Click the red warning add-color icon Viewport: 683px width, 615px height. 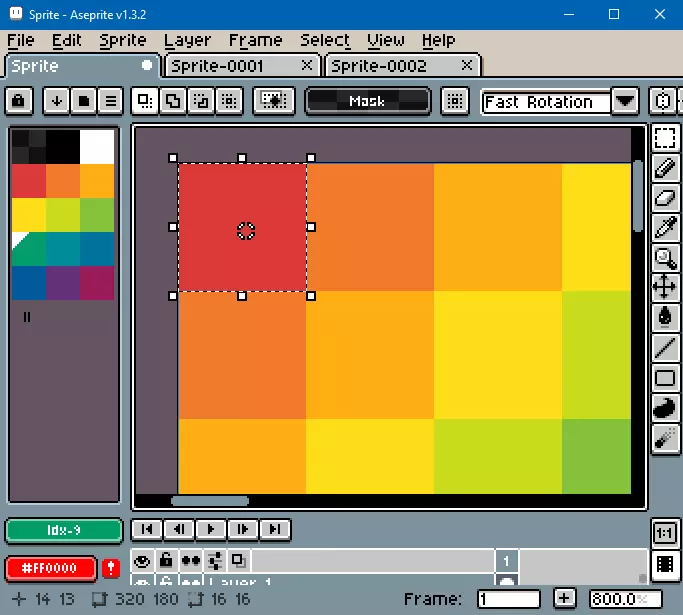pos(111,568)
